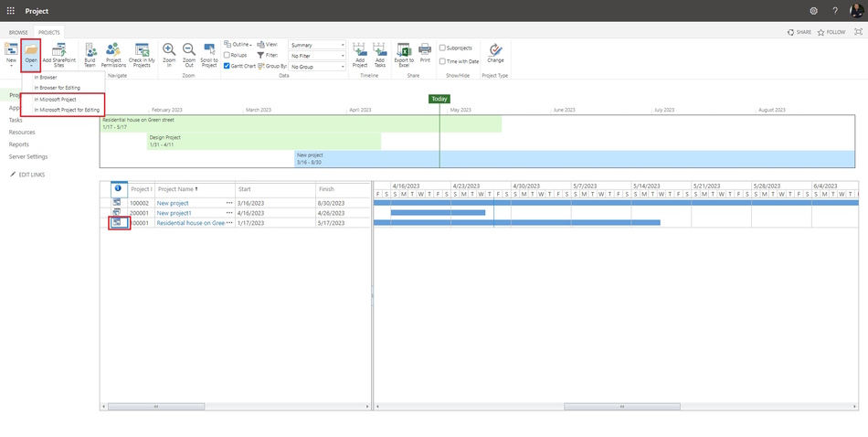
Task: Click the Scroll to Project icon
Action: pyautogui.click(x=209, y=48)
